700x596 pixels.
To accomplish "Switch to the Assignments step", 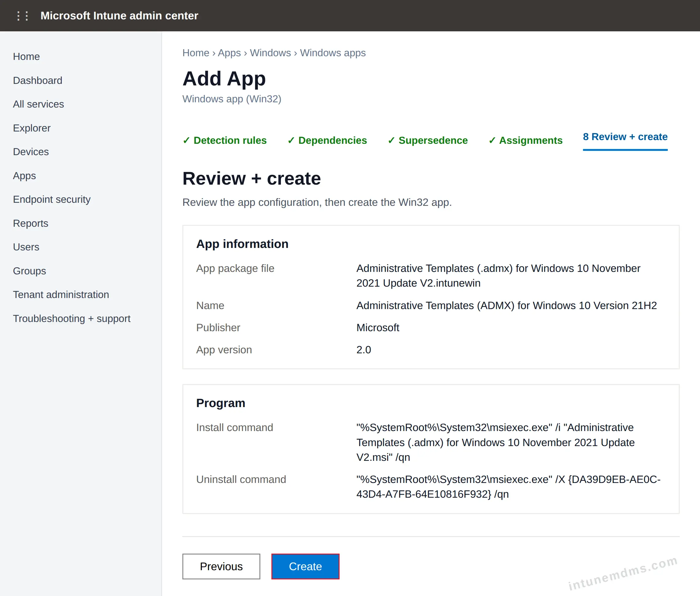I will (525, 140).
